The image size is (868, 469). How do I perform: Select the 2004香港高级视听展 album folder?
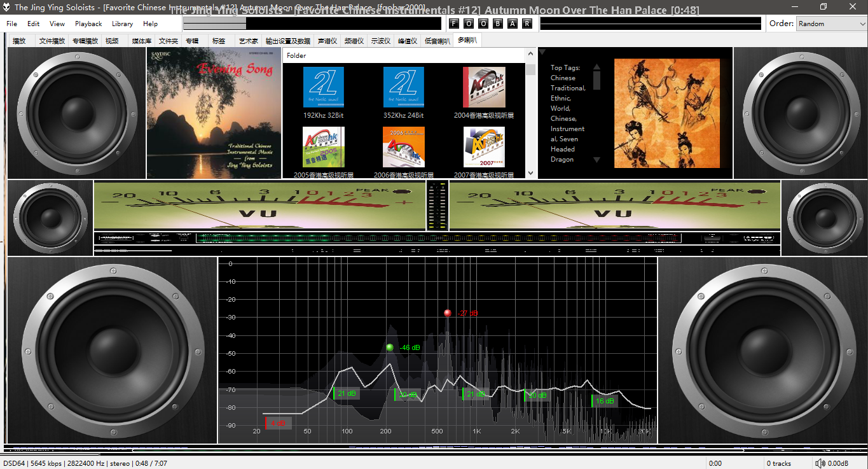483,87
